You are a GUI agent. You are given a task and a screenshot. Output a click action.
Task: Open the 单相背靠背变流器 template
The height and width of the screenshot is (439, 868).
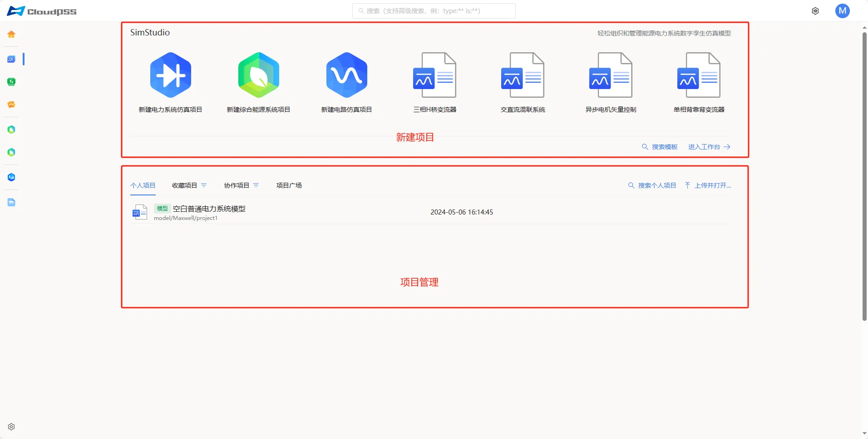click(699, 75)
